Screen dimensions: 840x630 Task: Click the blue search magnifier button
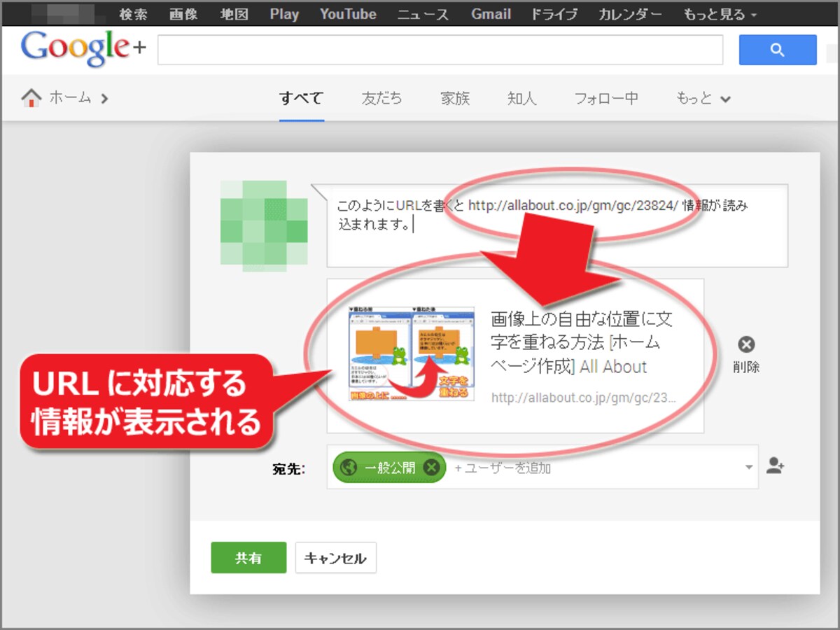coord(778,50)
